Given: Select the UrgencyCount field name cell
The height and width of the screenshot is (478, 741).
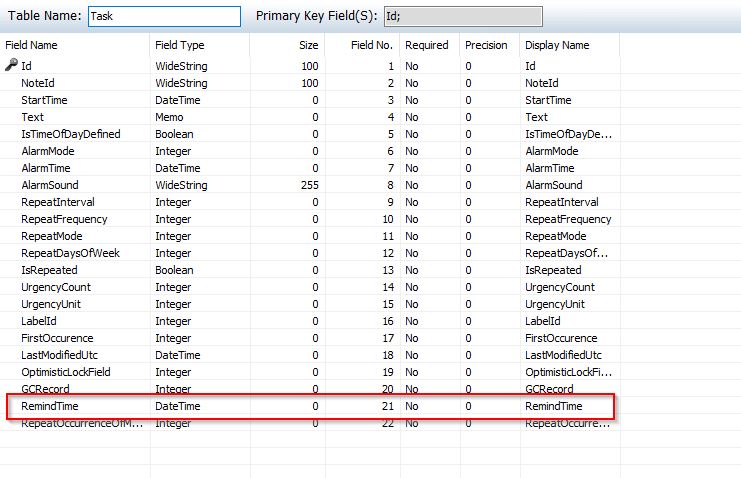Looking at the screenshot, I should point(56,287).
